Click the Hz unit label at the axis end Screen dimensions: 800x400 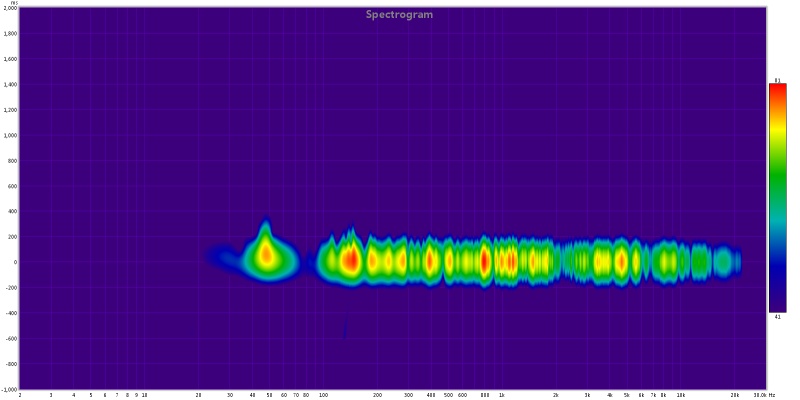point(772,395)
